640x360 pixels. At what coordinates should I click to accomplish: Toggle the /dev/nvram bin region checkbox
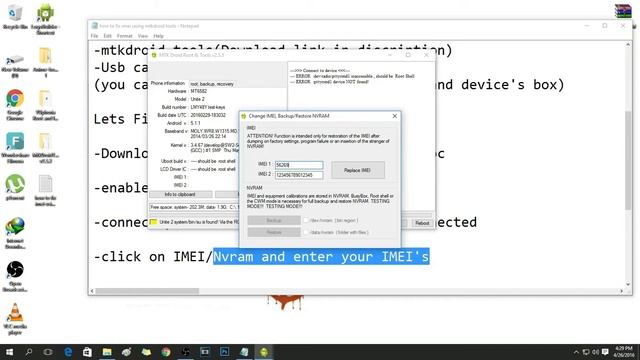305,220
